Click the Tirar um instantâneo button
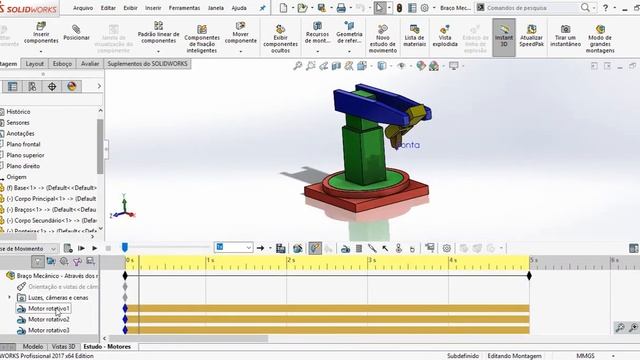640x360 pixels. tap(565, 35)
